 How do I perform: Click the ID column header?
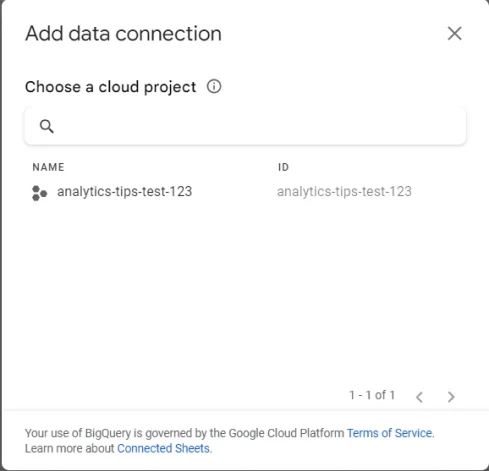pos(283,167)
